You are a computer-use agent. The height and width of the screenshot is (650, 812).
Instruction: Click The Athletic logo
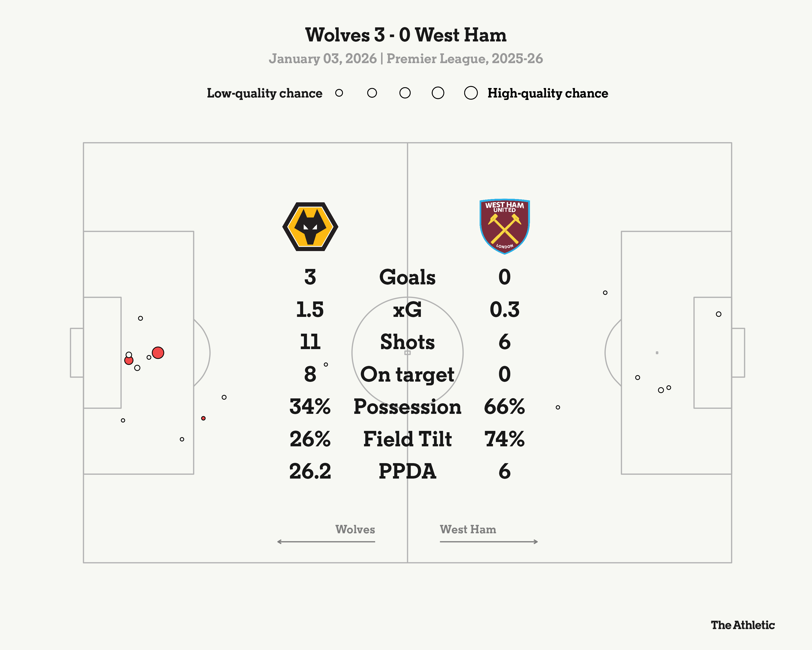point(742,625)
